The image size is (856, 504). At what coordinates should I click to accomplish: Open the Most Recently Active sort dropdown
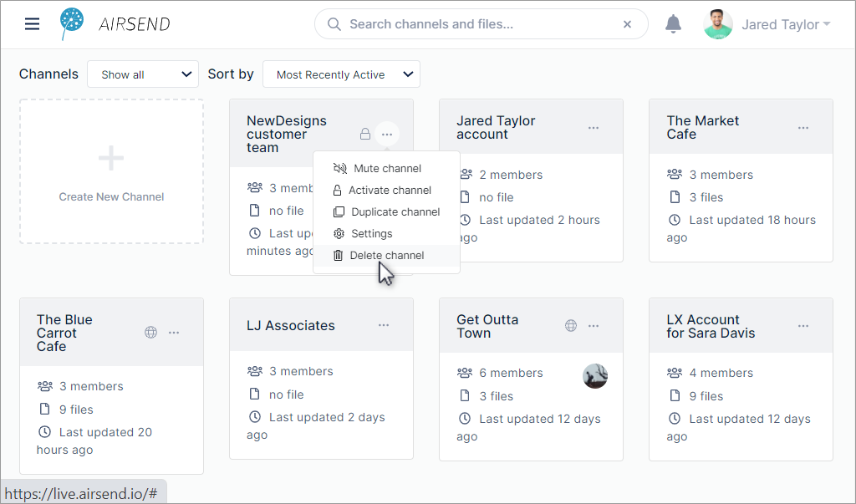click(x=341, y=74)
